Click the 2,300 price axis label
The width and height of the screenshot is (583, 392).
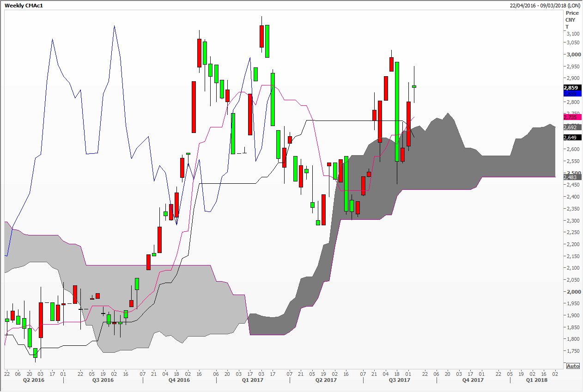click(573, 221)
